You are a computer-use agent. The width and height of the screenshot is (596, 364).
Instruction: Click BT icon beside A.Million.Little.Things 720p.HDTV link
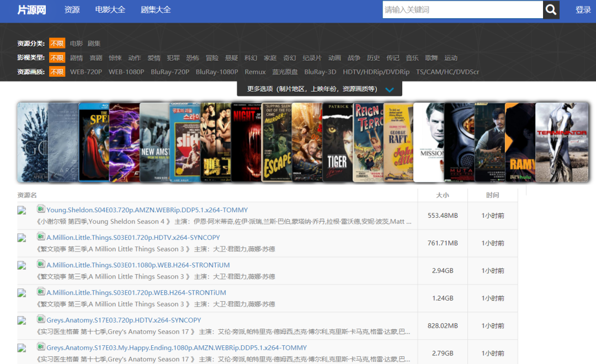[x=41, y=237]
